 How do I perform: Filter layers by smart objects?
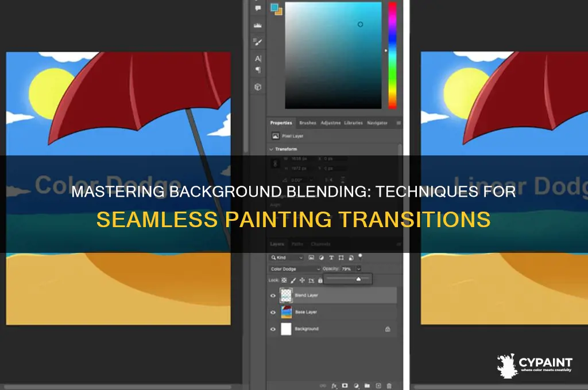coord(351,258)
